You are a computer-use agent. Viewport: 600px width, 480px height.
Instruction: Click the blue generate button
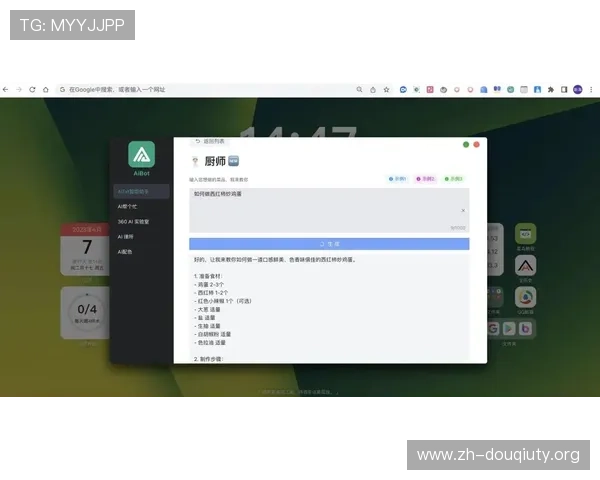pyautogui.click(x=329, y=244)
